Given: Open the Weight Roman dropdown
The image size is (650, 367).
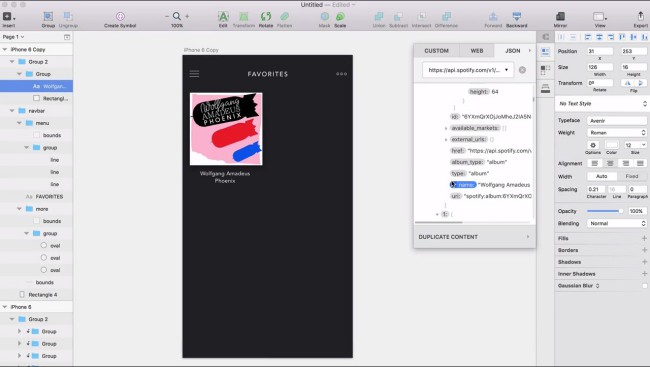Looking at the screenshot, I should tap(617, 133).
